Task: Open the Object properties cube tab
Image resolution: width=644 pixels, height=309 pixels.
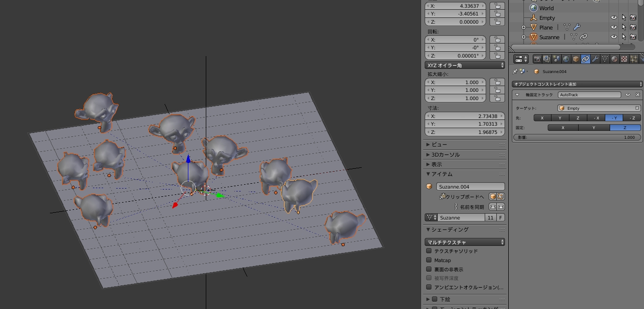Action: 576,59
